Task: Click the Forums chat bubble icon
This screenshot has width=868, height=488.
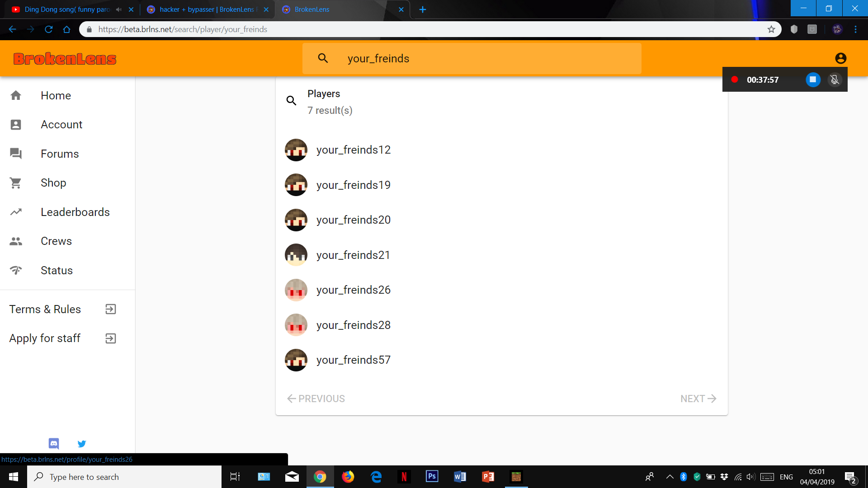Action: point(16,154)
